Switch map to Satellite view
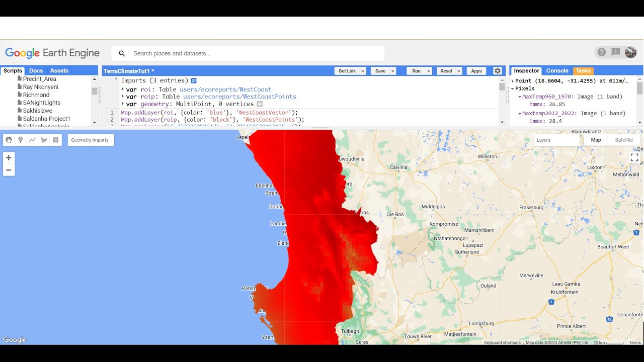644x362 pixels. tap(624, 140)
